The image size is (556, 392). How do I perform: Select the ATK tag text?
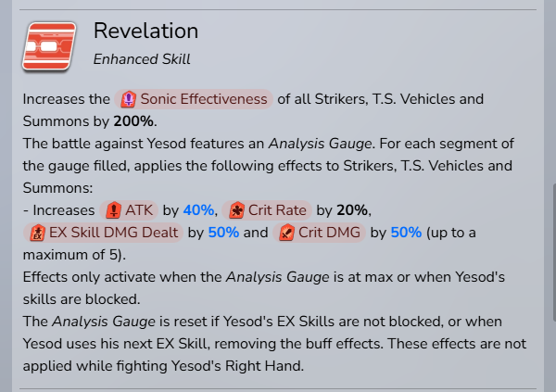[x=139, y=209]
